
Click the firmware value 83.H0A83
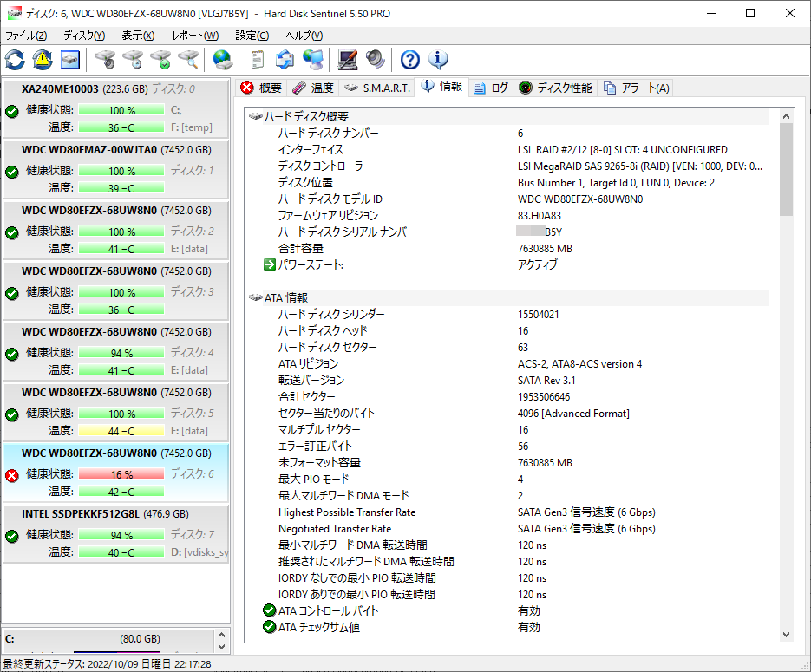540,216
